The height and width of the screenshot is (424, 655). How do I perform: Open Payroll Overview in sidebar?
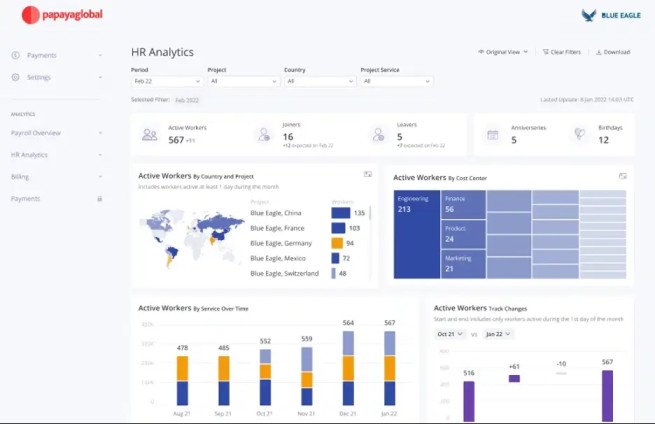36,133
